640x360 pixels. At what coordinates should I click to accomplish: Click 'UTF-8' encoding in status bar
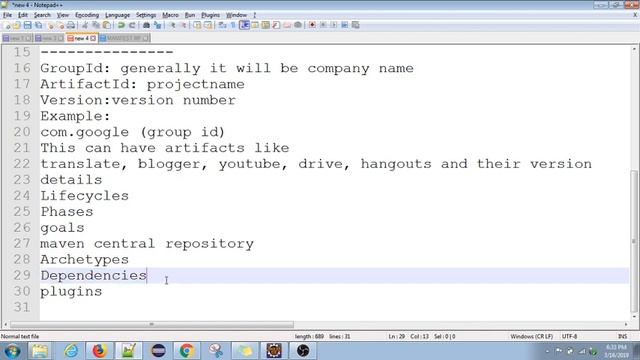click(569, 337)
